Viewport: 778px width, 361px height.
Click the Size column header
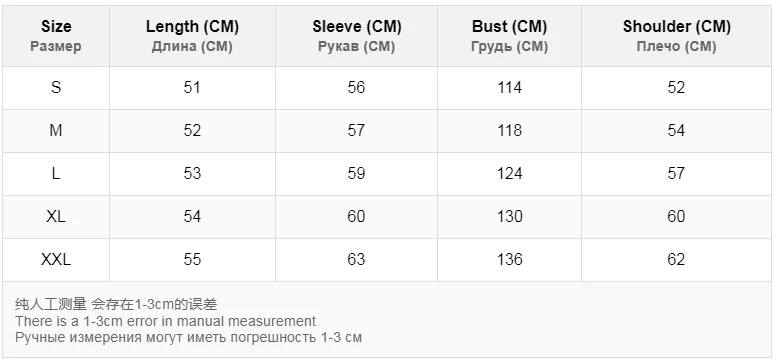point(56,36)
